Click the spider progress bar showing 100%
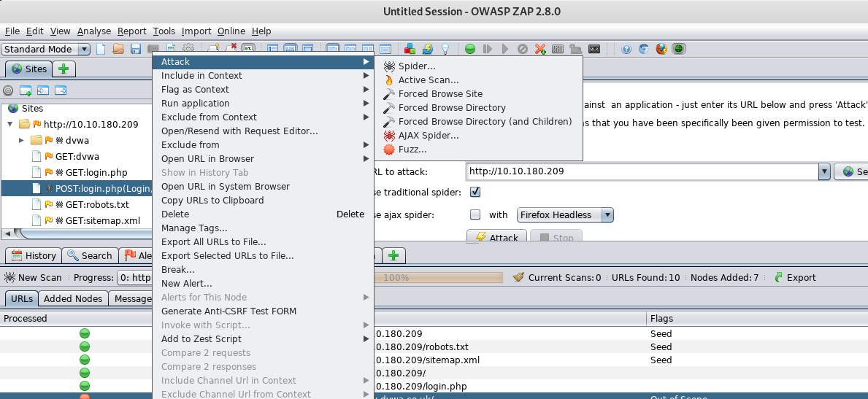Viewport: 868px width, 399px height. pyautogui.click(x=439, y=277)
